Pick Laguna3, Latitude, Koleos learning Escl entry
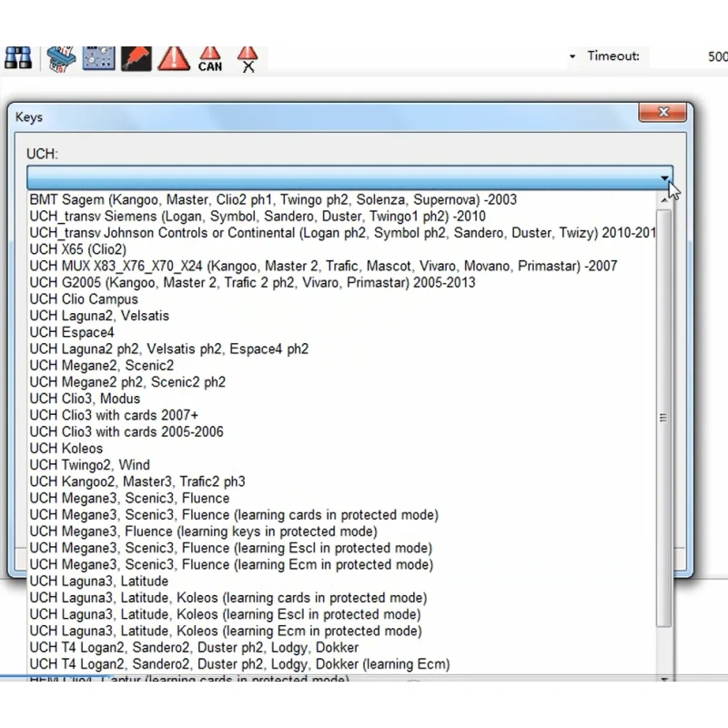Image resolution: width=728 pixels, height=728 pixels. coord(342,614)
